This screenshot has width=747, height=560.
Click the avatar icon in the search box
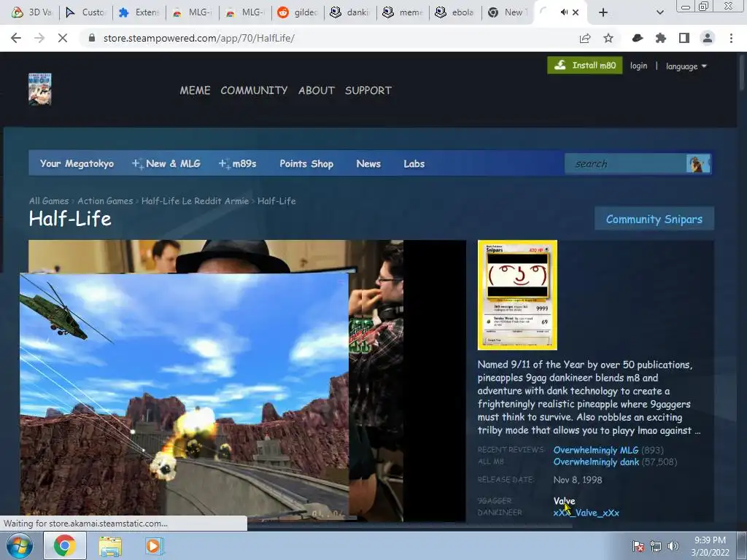point(697,163)
